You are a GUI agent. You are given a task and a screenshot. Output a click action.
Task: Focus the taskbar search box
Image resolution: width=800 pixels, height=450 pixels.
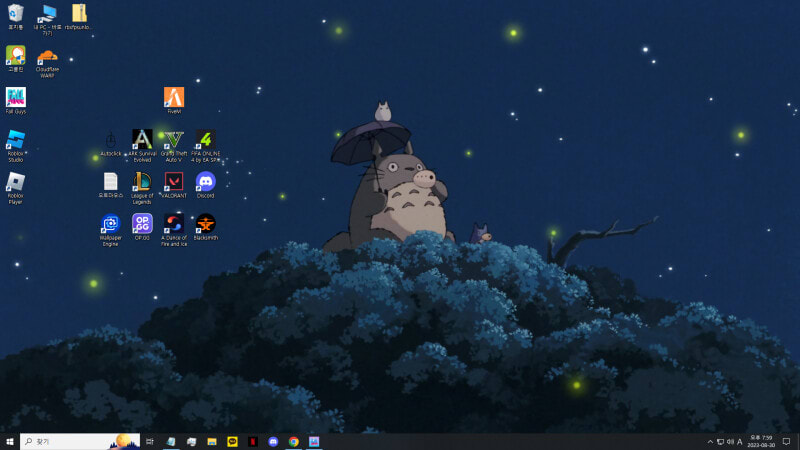click(80, 442)
